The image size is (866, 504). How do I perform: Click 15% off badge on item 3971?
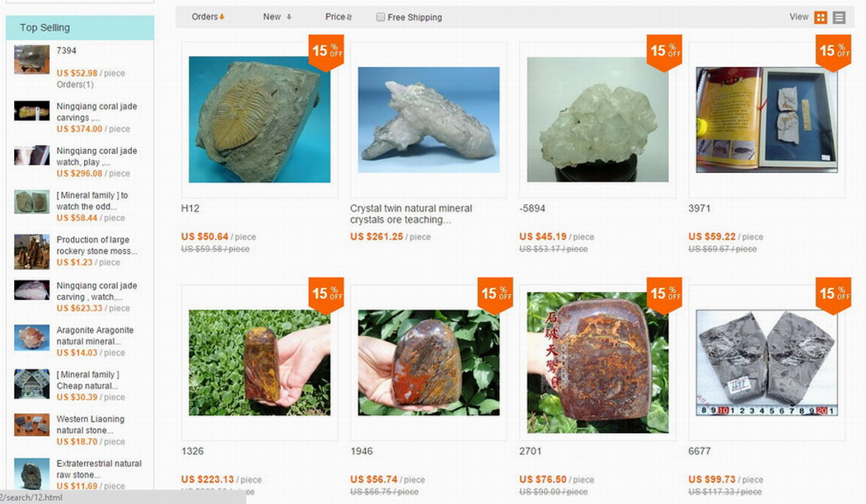click(x=833, y=53)
